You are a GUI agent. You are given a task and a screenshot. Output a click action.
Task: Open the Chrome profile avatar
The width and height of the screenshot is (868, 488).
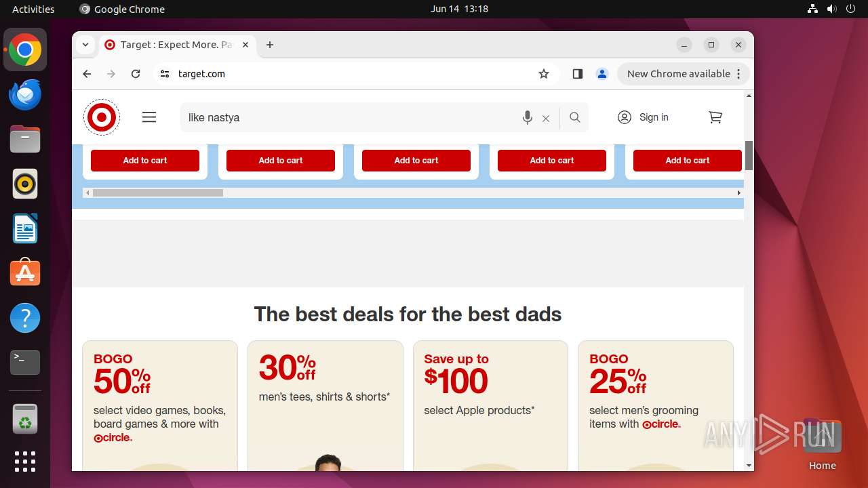[602, 74]
